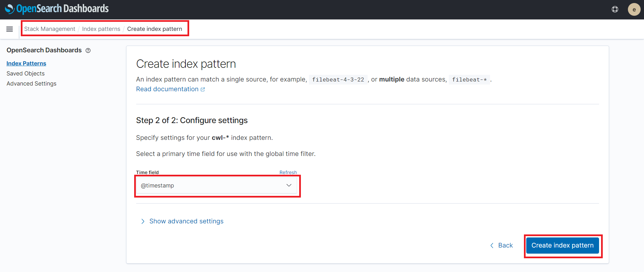Click the filebeat-* example code
Screen dimensions: 644x272
469,79
